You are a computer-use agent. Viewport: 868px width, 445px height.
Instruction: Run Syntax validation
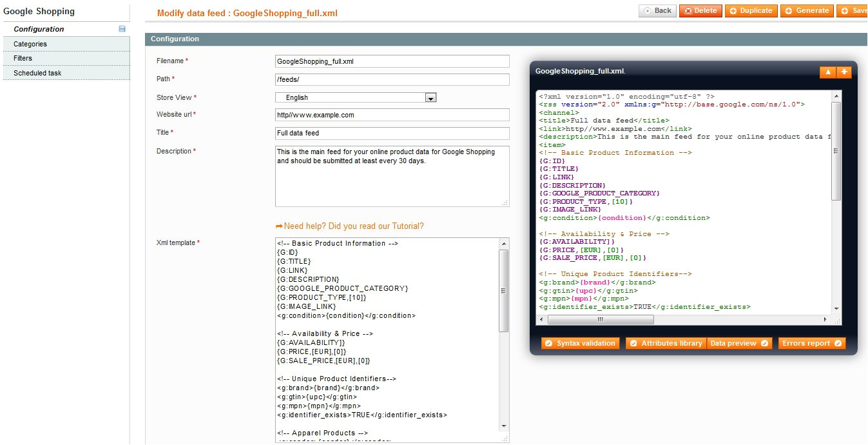(x=581, y=343)
